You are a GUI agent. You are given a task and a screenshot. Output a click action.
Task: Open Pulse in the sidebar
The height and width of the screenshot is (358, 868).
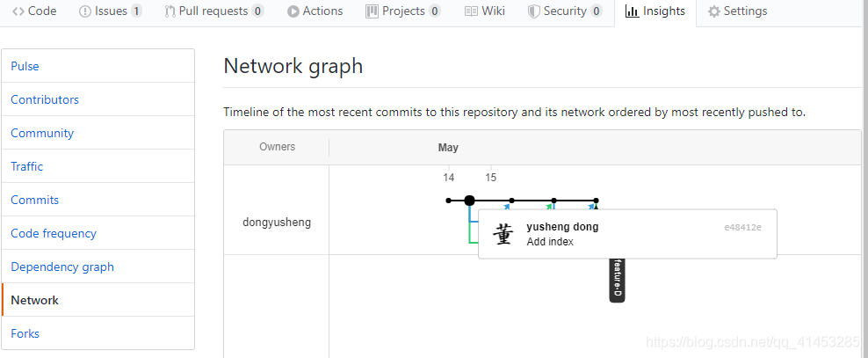25,66
